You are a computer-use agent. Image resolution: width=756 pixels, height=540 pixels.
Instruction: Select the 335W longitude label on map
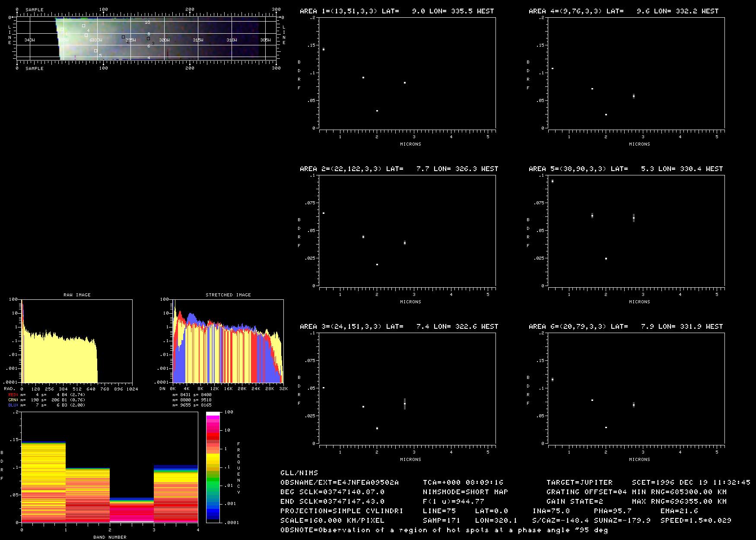tap(63, 40)
